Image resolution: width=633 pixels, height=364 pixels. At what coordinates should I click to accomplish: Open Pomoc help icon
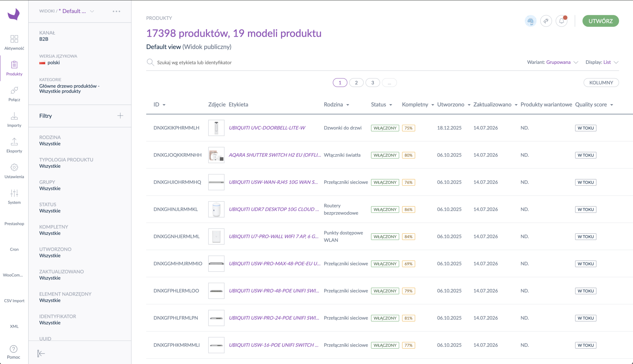[14, 349]
